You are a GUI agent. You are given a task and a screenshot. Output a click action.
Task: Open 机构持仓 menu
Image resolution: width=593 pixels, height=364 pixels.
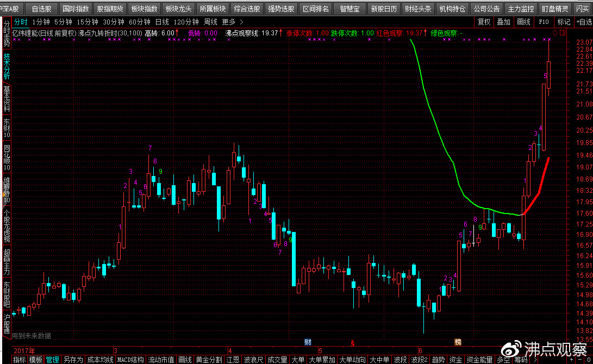point(452,8)
